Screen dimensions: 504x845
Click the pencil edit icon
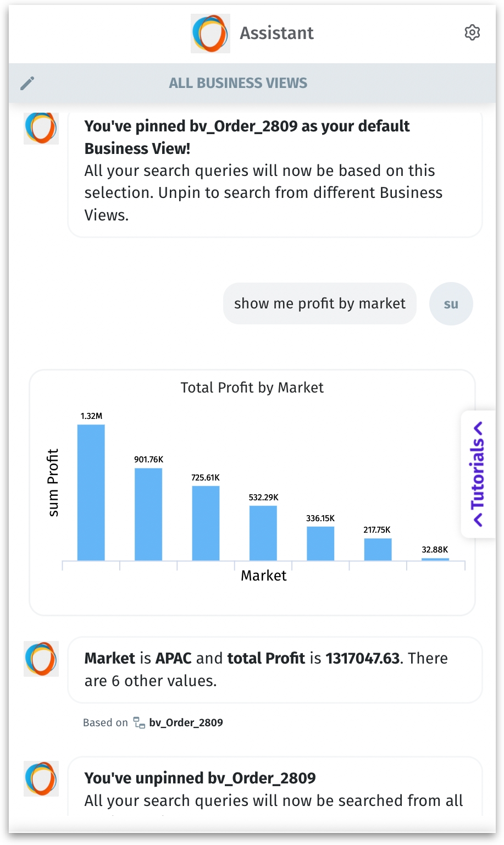[27, 83]
